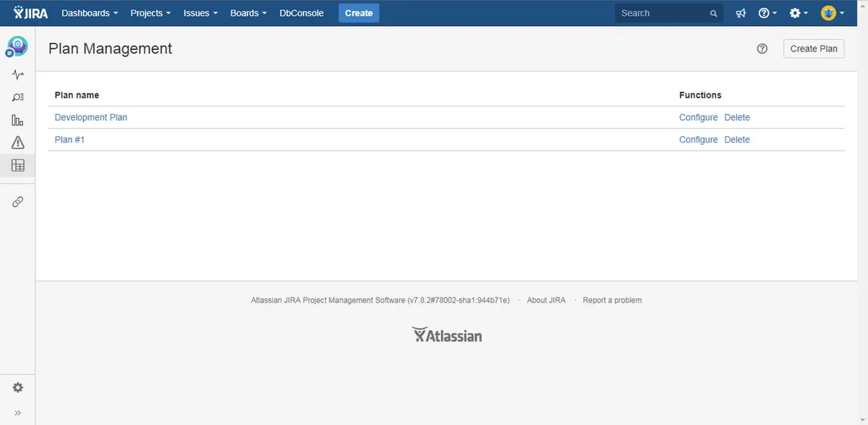
Task: Open the Administration gear menu in header
Action: 799,13
